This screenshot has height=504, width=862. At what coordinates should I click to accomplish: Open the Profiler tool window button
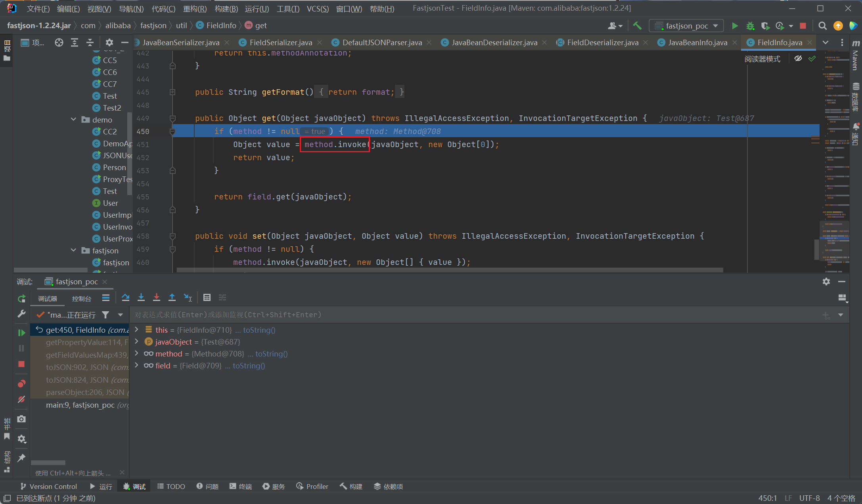[x=312, y=486]
